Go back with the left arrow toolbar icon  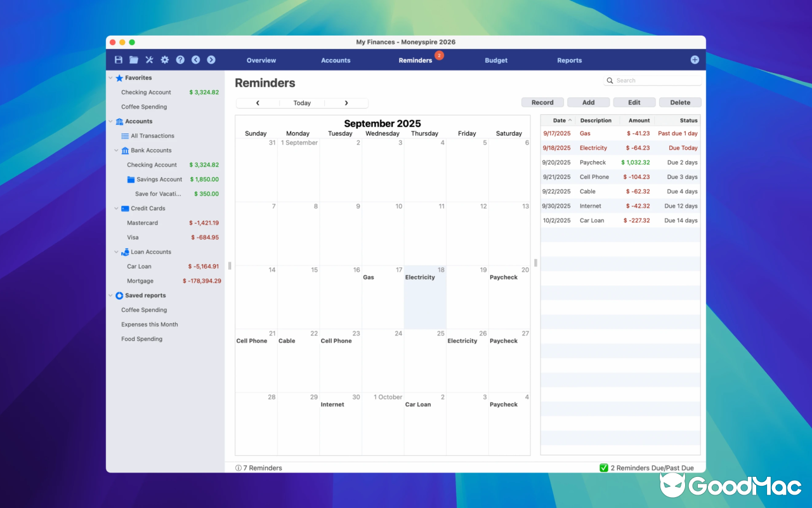(x=195, y=60)
